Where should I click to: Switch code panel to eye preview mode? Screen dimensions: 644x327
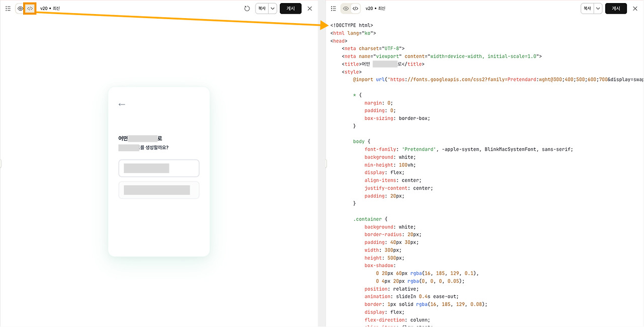pyautogui.click(x=346, y=9)
